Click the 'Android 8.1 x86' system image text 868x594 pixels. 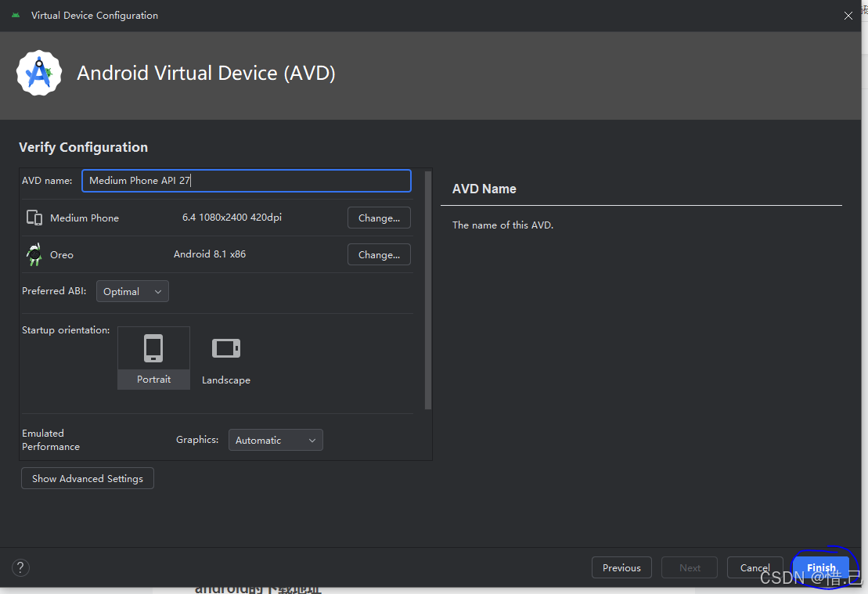click(210, 254)
